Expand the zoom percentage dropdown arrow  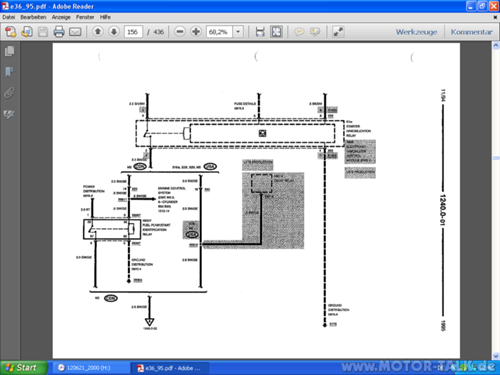pos(238,32)
